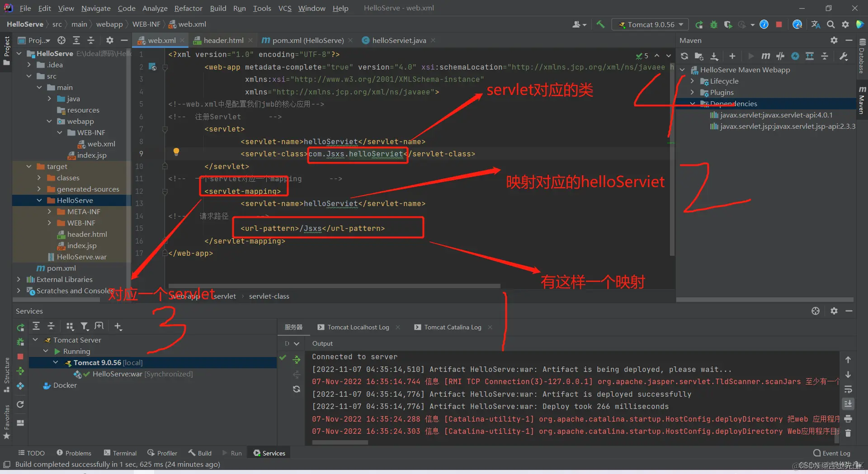This screenshot has height=474, width=868.
Task: Select opened file in Project panel
Action: click(61, 40)
